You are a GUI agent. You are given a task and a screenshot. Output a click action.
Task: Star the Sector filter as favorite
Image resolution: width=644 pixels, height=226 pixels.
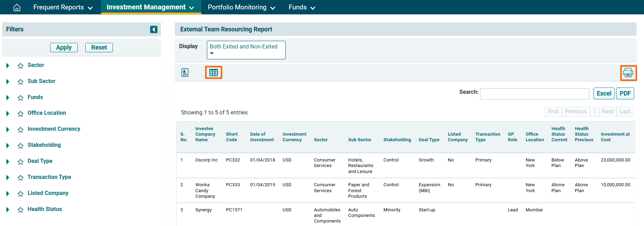point(21,66)
